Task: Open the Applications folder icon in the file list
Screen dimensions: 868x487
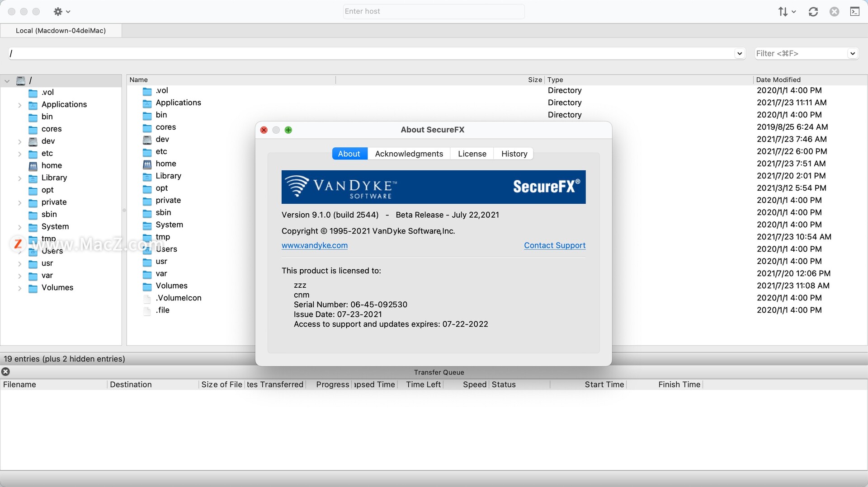Action: [147, 103]
